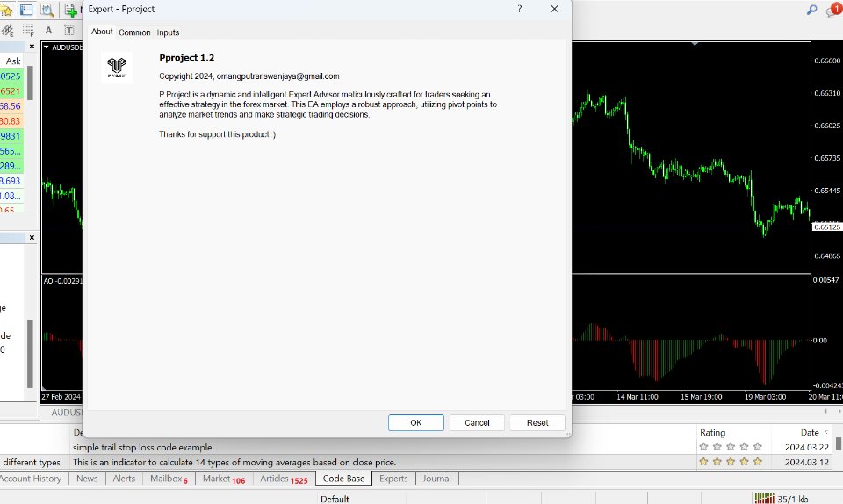Image resolution: width=843 pixels, height=504 pixels.
Task: Open the Market terminal tab
Action: pyautogui.click(x=224, y=479)
